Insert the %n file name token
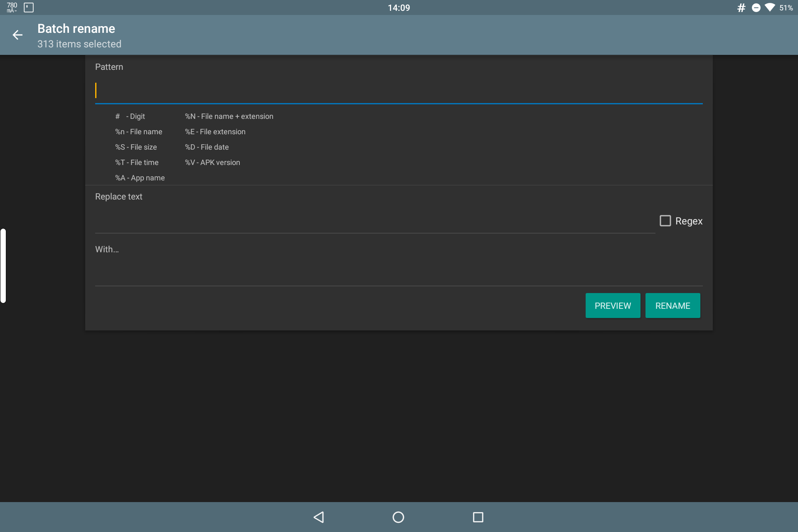 pyautogui.click(x=139, y=131)
